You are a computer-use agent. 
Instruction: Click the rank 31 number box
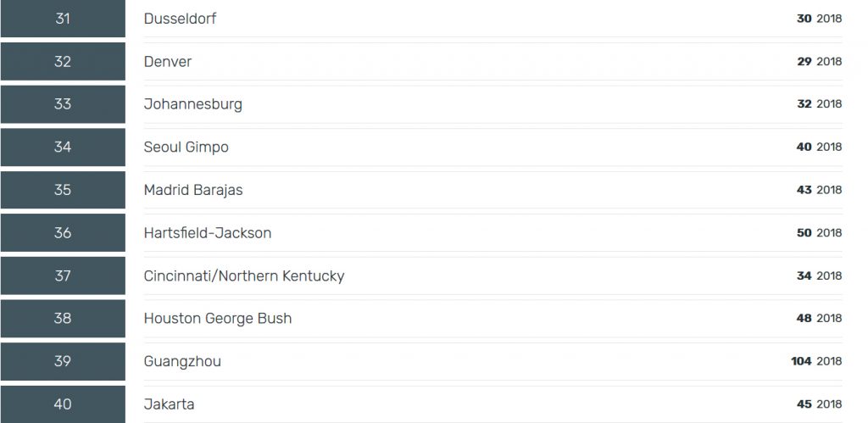63,19
